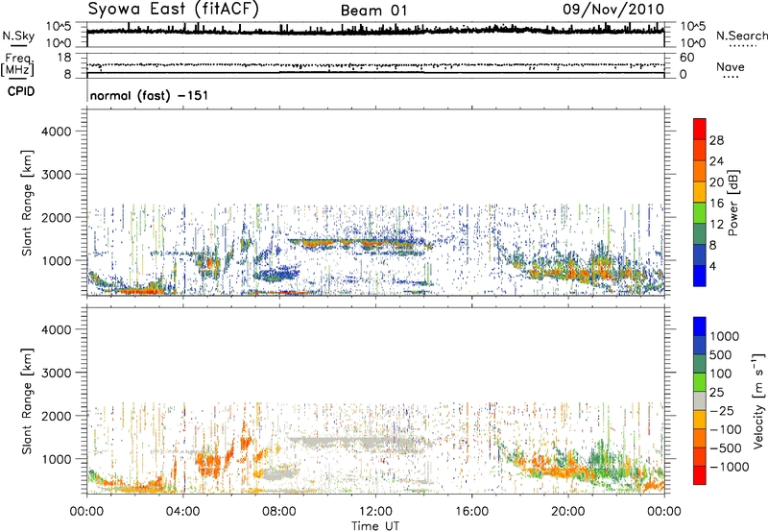Click the '20:00' time axis label
The image size is (768, 532).
[568, 512]
